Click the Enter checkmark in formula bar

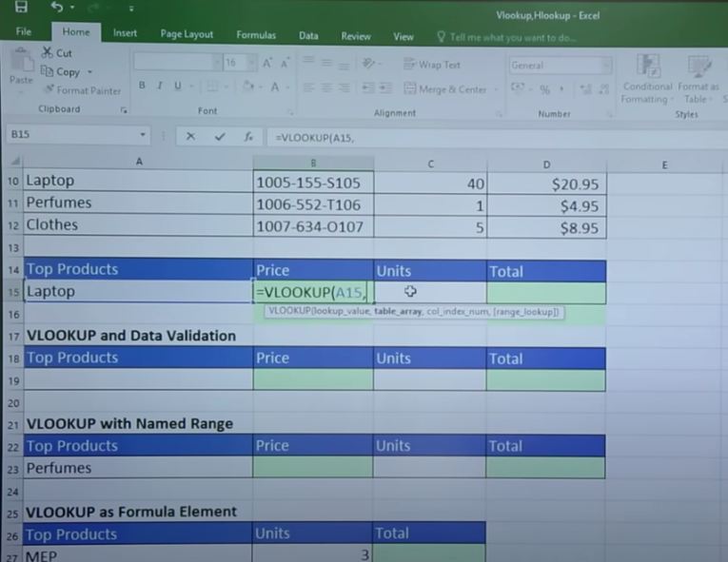[x=220, y=137]
